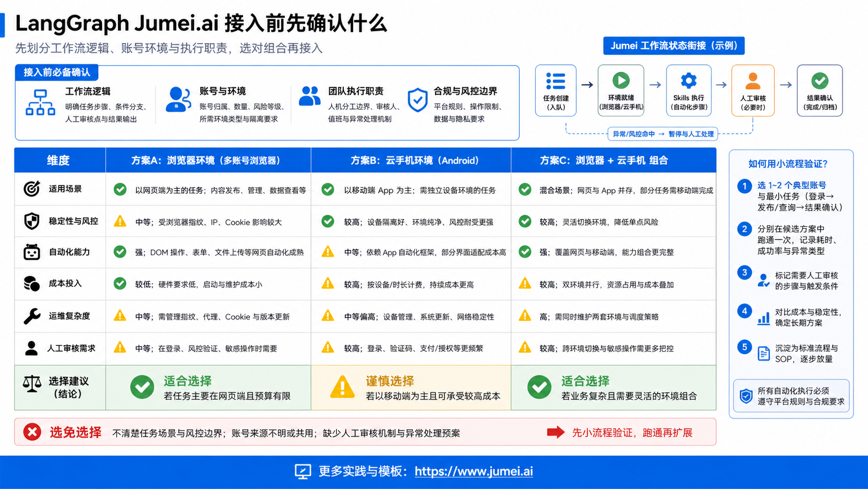Click the text 遵守平台规则与合规要求

801,402
